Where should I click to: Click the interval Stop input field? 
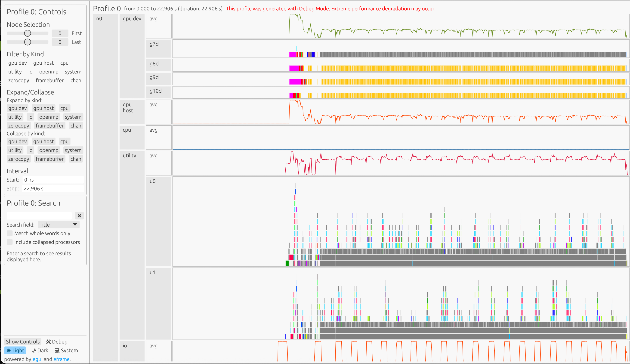(x=53, y=188)
